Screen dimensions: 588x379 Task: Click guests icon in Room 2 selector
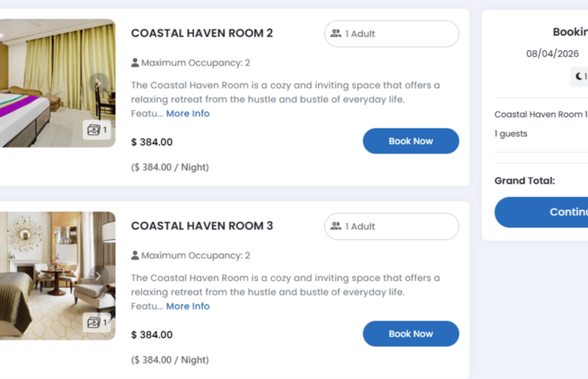(336, 33)
